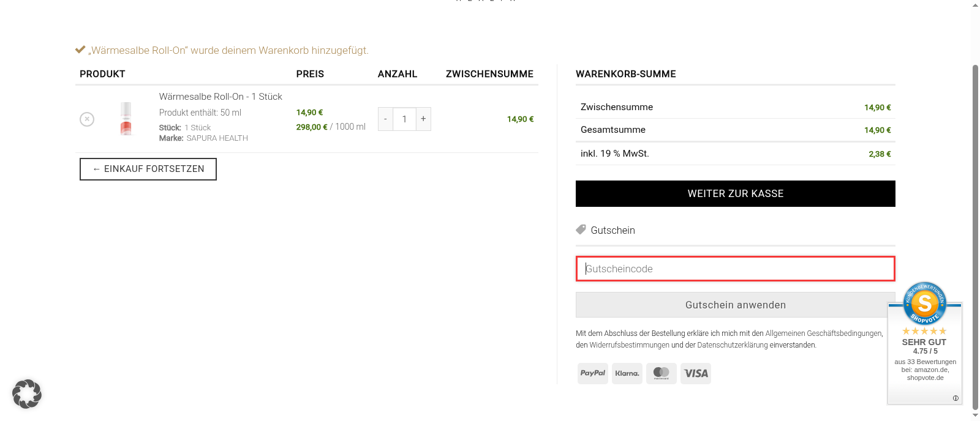Viewport: 980px width, 421px height.
Task: Open cookie settings icon at bottom left
Action: 27,393
